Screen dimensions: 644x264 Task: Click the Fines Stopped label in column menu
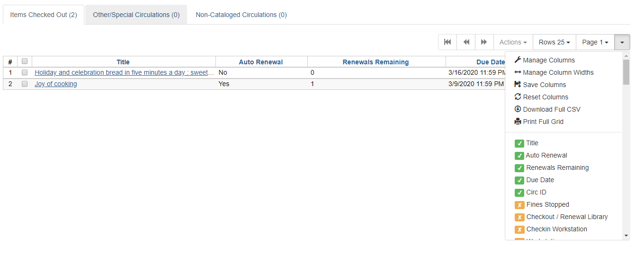tap(547, 204)
